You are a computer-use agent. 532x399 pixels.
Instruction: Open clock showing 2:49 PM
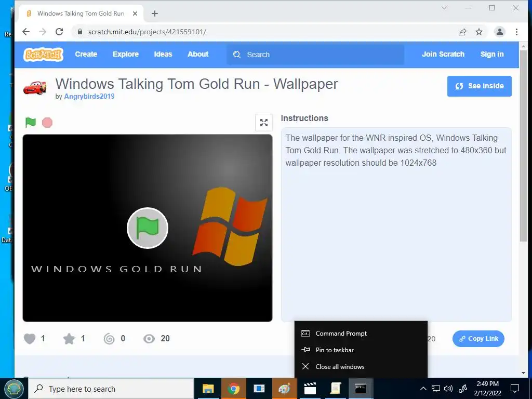coord(487,389)
